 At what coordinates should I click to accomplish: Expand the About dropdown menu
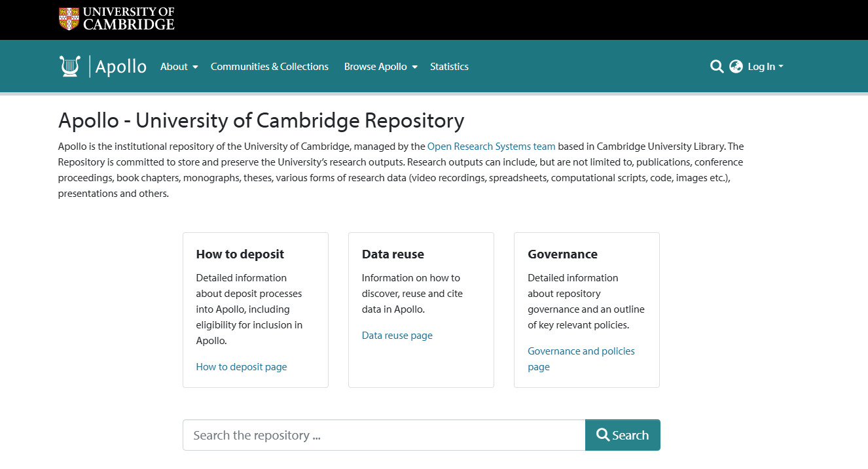(x=179, y=67)
